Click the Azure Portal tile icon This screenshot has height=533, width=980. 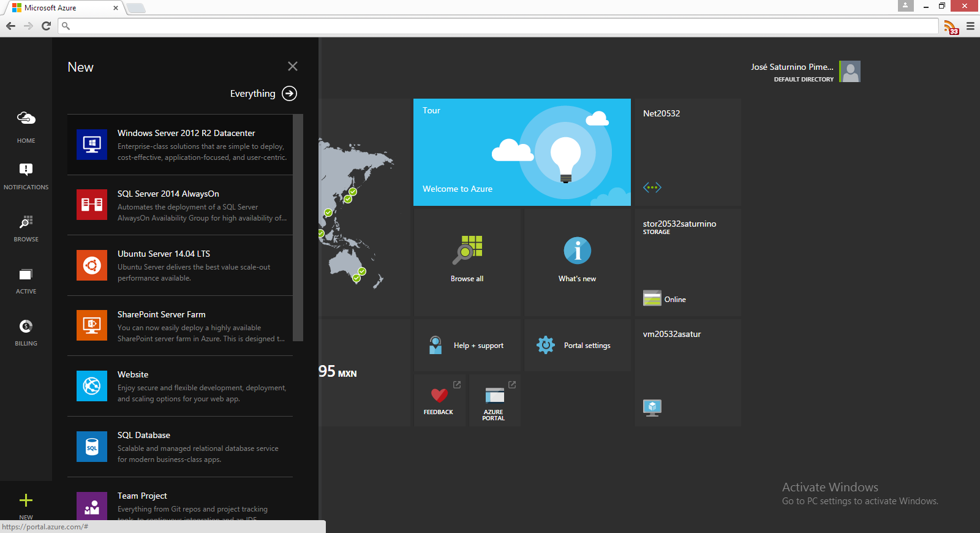pos(494,395)
